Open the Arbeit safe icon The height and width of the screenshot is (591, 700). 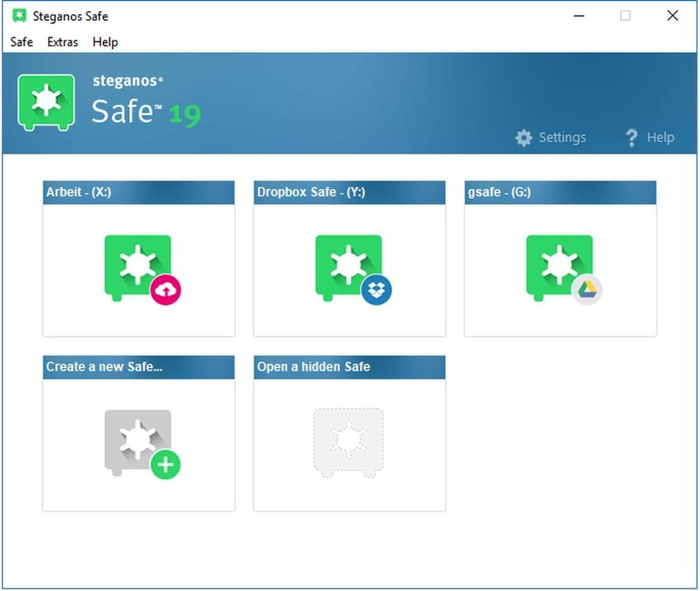tap(142, 269)
